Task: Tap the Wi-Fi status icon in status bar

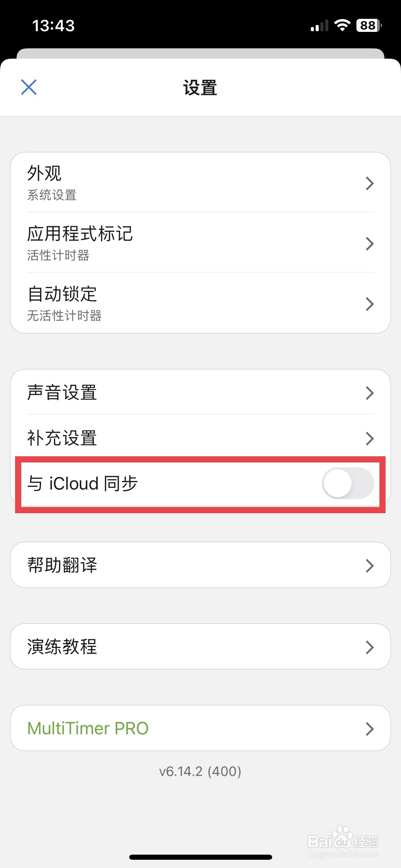Action: (x=342, y=25)
